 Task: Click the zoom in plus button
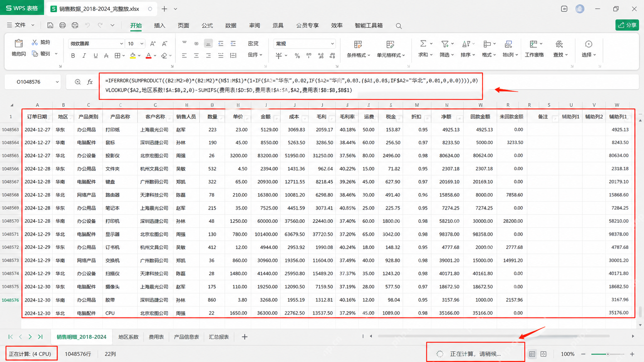632,354
